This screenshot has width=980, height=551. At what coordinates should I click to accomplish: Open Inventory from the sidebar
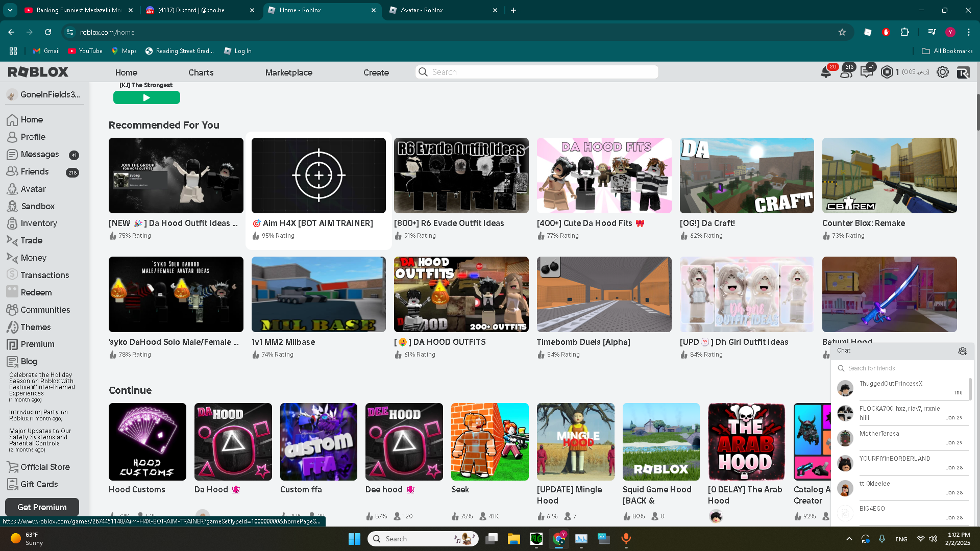pyautogui.click(x=38, y=223)
